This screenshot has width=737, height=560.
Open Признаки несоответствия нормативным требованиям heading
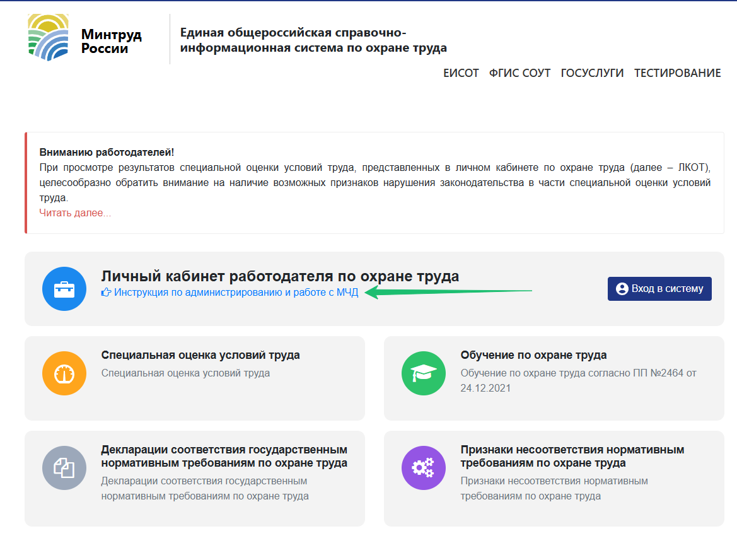click(572, 457)
